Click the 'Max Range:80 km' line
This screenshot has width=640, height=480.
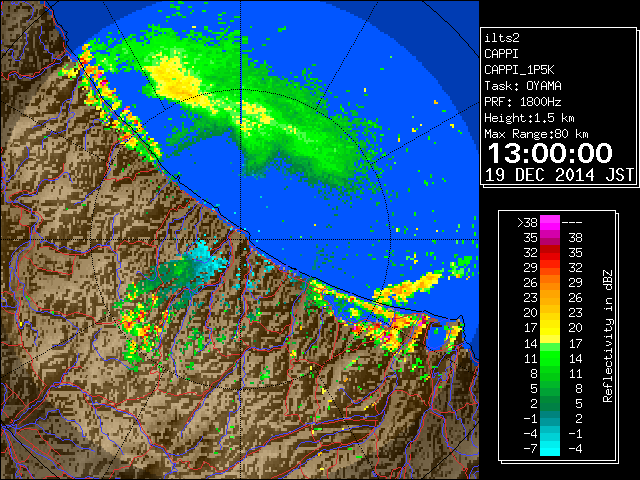(536, 134)
